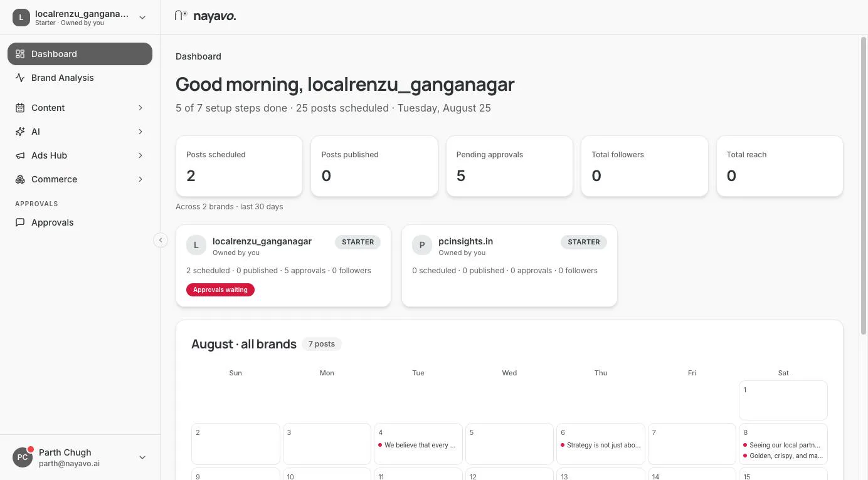Open the 'Seeing our local partn' post
The width and height of the screenshot is (868, 480).
(x=783, y=445)
